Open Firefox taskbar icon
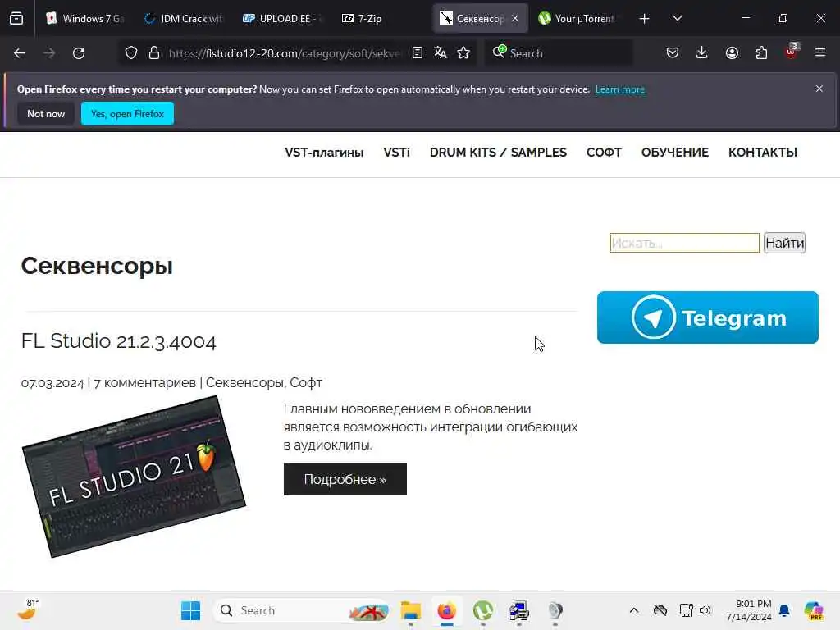The height and width of the screenshot is (630, 840). (447, 610)
